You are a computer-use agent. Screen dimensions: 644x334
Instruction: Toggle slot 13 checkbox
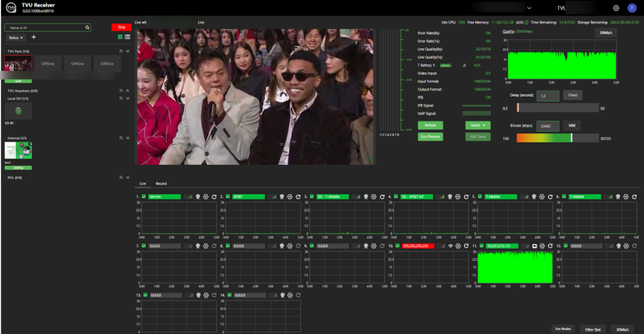pyautogui.click(x=146, y=295)
